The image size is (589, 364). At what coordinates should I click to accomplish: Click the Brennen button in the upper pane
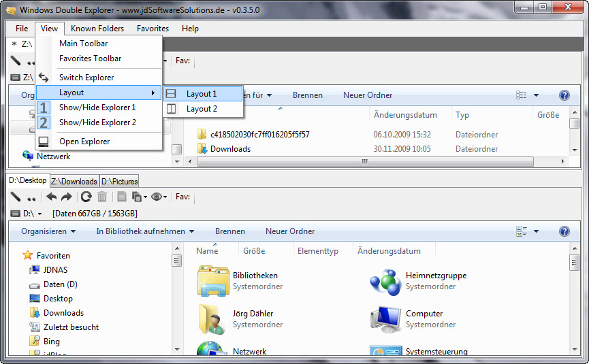click(x=308, y=95)
